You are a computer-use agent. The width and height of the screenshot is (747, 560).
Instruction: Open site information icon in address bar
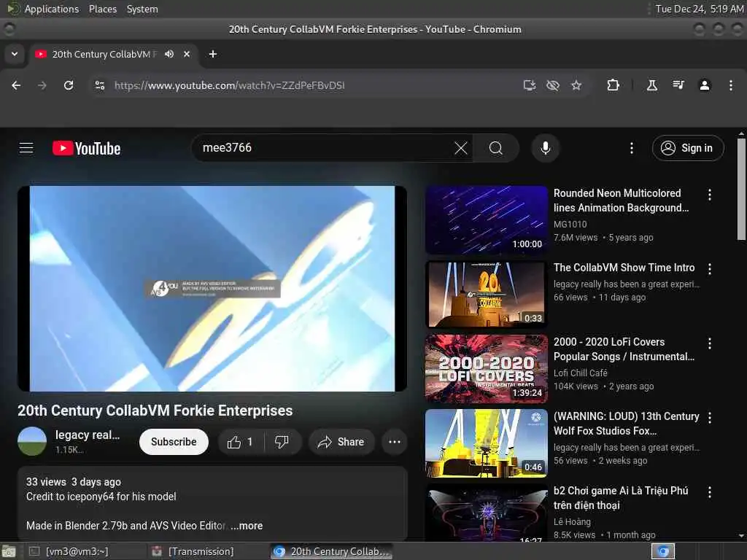pyautogui.click(x=99, y=85)
